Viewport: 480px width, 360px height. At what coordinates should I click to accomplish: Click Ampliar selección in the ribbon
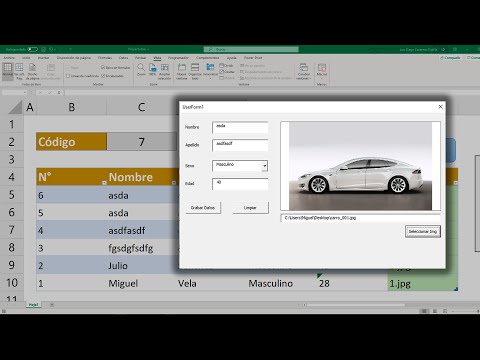tap(164, 71)
